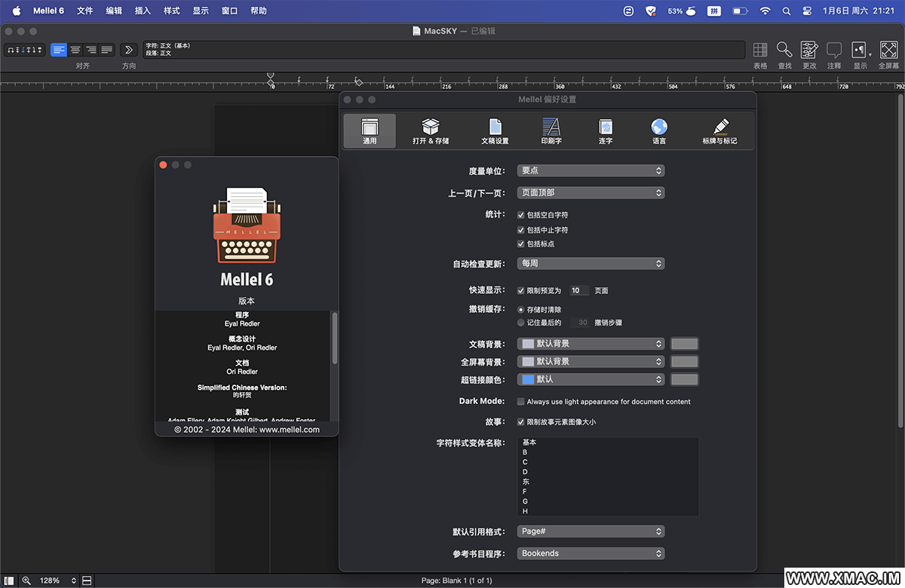905x588 pixels.
Task: Select the 印刷字 preferences tab
Action: pos(551,130)
